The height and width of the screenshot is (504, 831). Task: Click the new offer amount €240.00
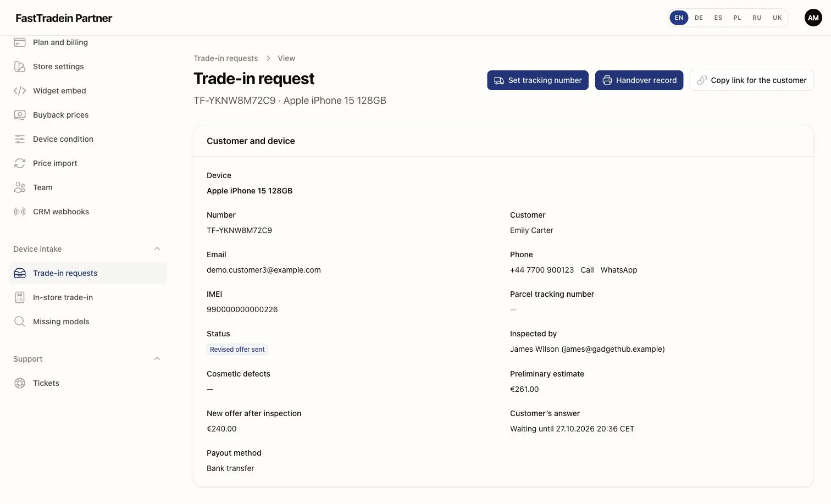pyautogui.click(x=221, y=429)
